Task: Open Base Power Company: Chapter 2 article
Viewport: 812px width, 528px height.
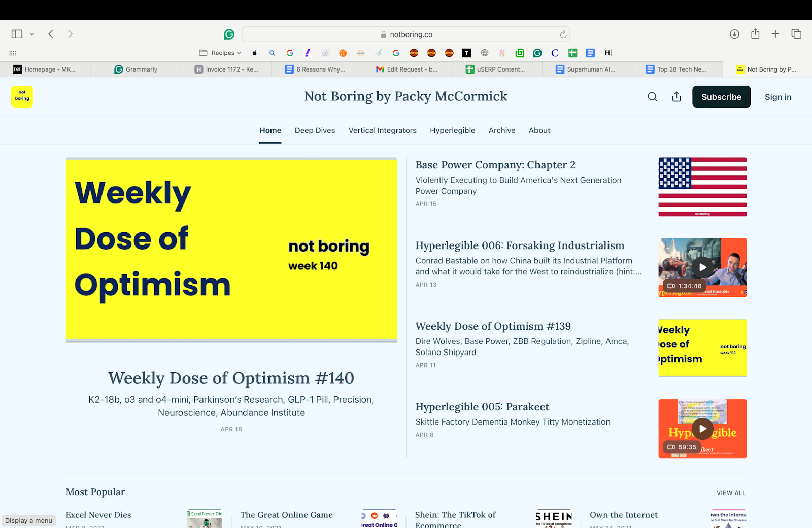Action: pyautogui.click(x=495, y=165)
